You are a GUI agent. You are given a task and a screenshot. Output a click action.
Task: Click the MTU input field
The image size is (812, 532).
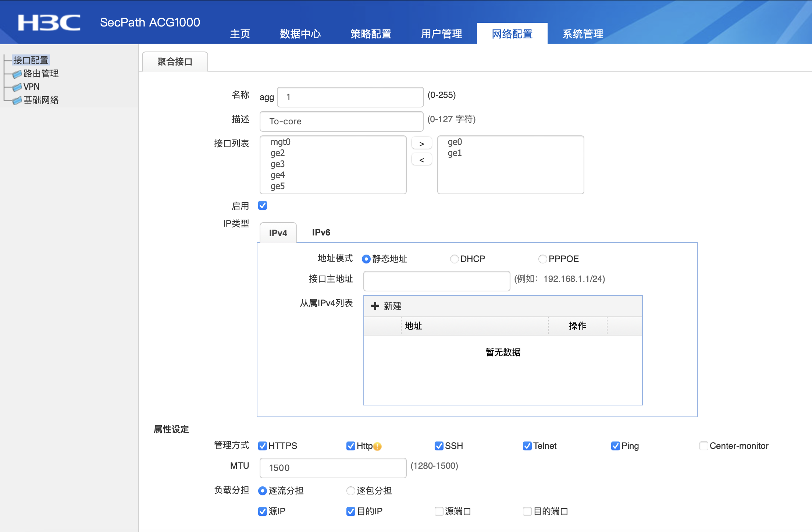coord(333,468)
